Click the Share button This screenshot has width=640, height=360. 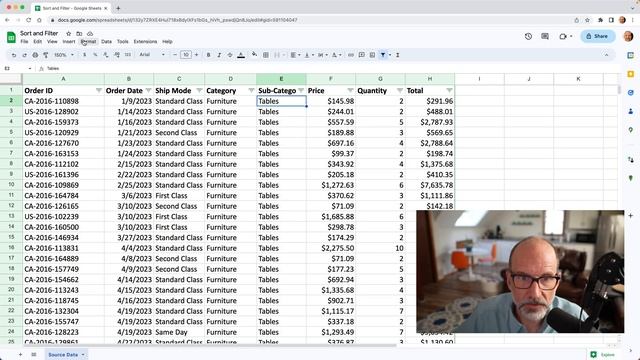tap(598, 36)
